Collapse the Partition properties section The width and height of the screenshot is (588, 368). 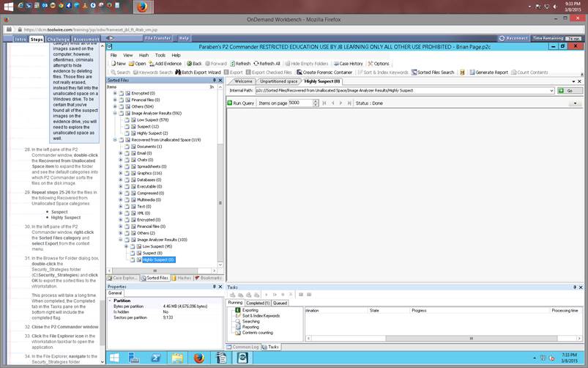pos(110,301)
